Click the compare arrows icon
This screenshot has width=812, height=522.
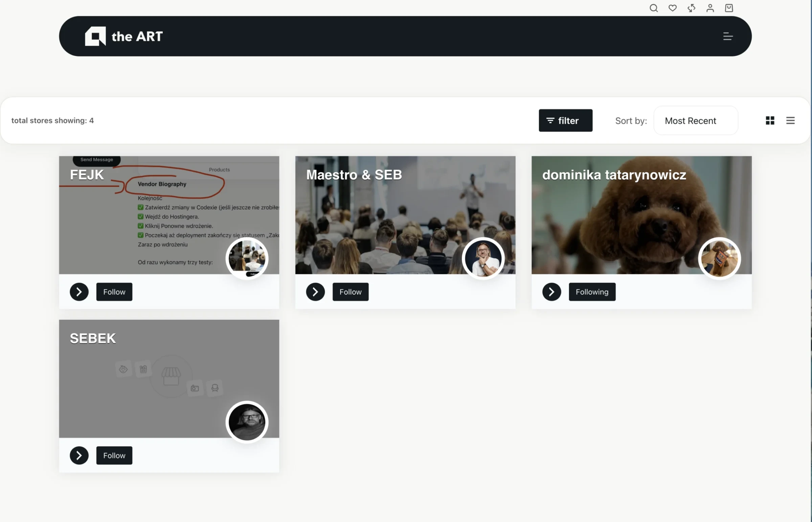tap(691, 8)
